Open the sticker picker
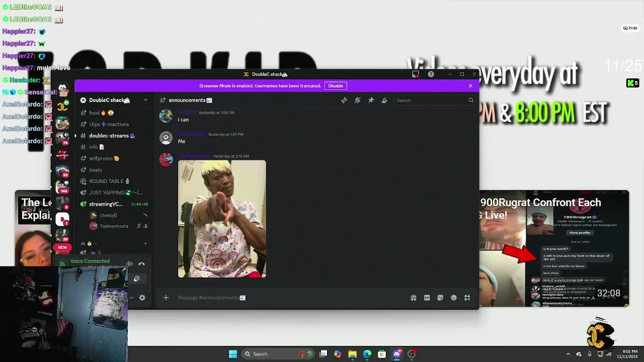Screen dimensions: 644x362 tap(441, 298)
